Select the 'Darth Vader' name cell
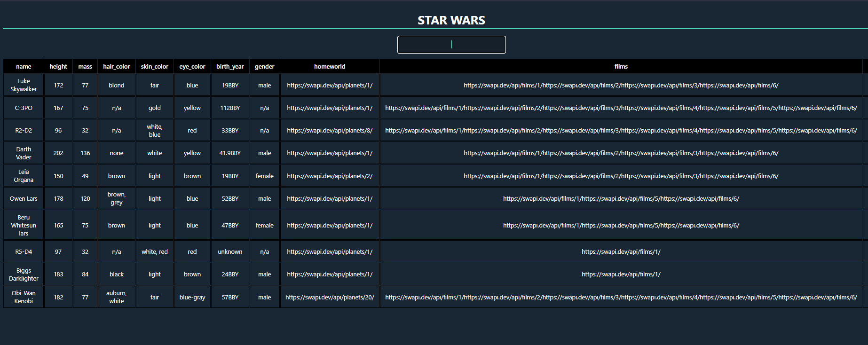This screenshot has width=868, height=345. point(24,153)
